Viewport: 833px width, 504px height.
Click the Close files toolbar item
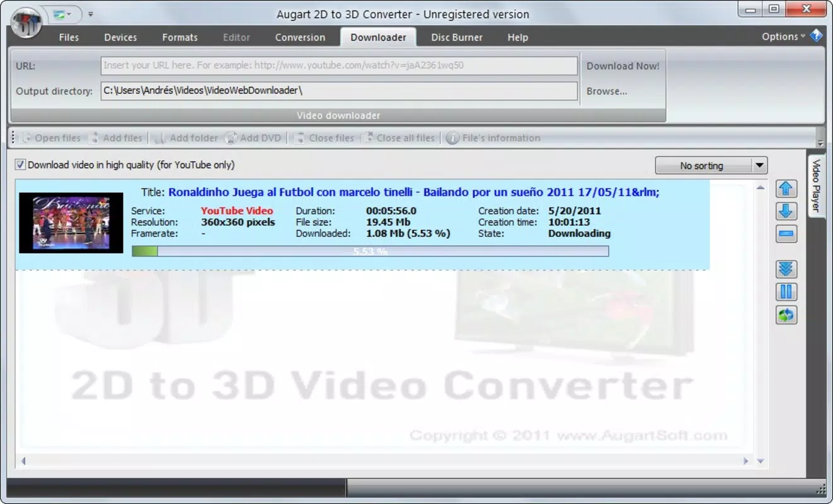(324, 138)
